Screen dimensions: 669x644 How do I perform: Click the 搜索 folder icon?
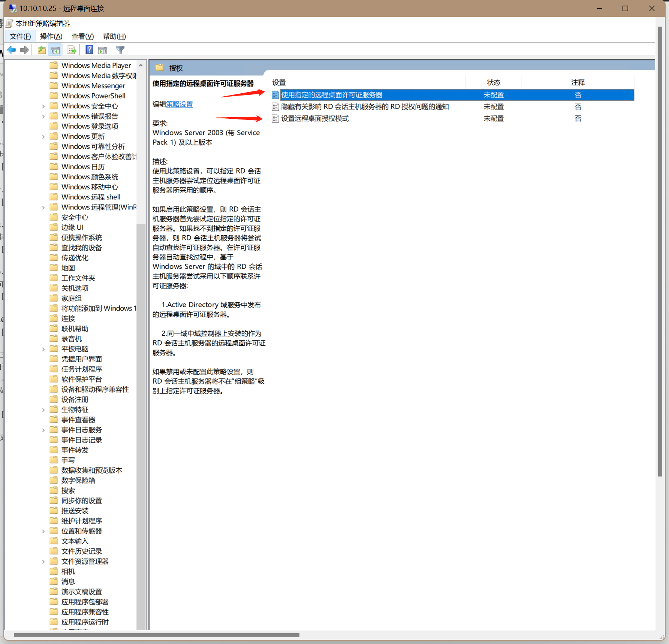tap(54, 490)
